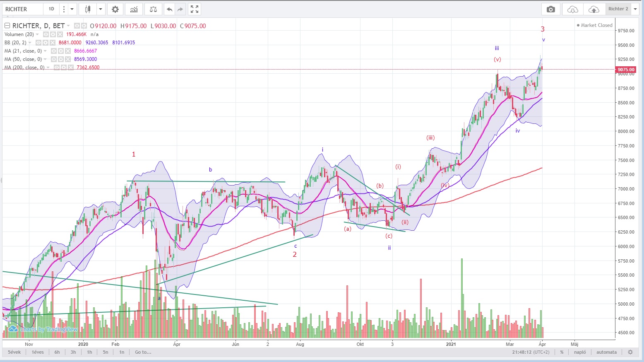The image size is (644, 362).
Task: Open bottom-right chart settings gear
Action: [630, 352]
